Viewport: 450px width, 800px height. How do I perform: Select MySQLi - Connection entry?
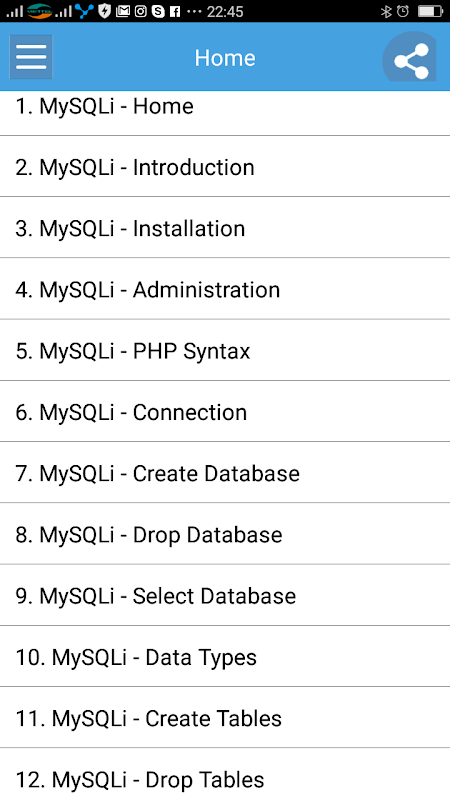click(x=225, y=412)
